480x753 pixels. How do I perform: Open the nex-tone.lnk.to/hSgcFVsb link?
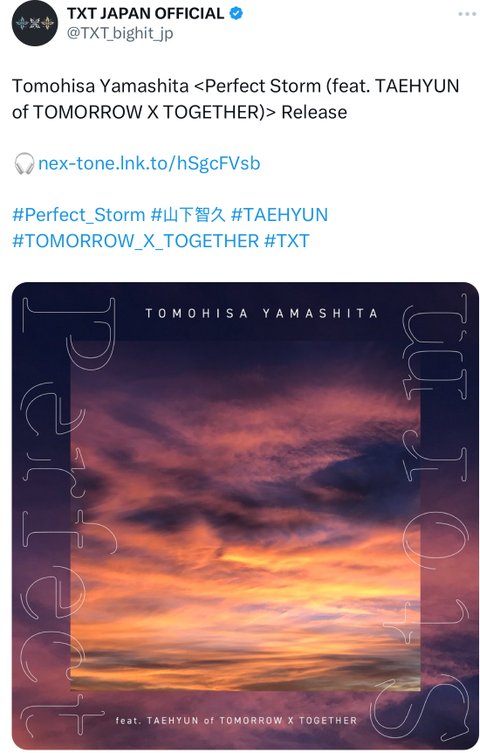click(x=149, y=163)
